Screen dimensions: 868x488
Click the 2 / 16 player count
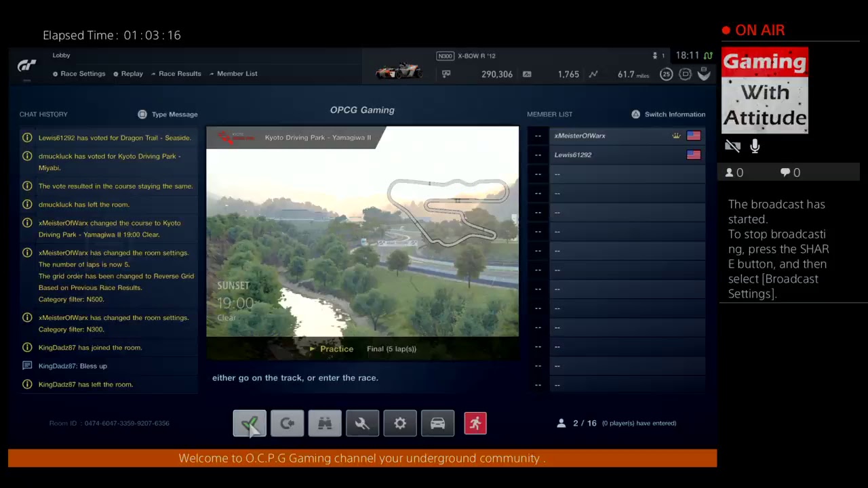(585, 423)
